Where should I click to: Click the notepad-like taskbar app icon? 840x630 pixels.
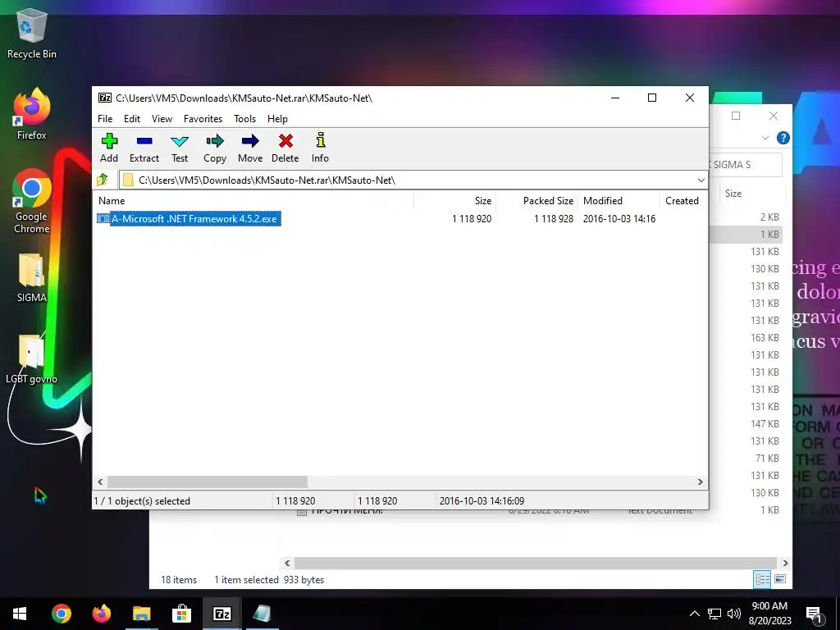pos(262,614)
